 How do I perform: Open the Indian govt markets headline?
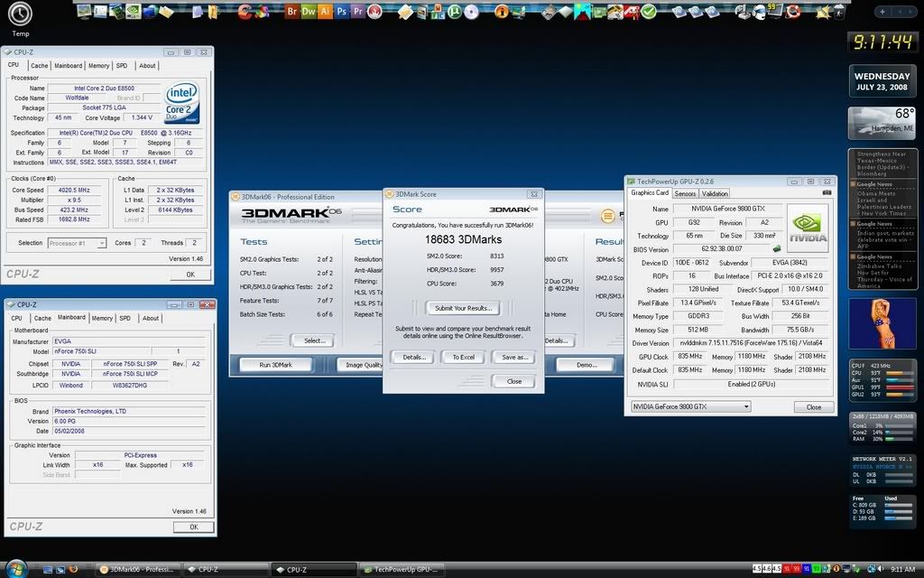click(882, 239)
